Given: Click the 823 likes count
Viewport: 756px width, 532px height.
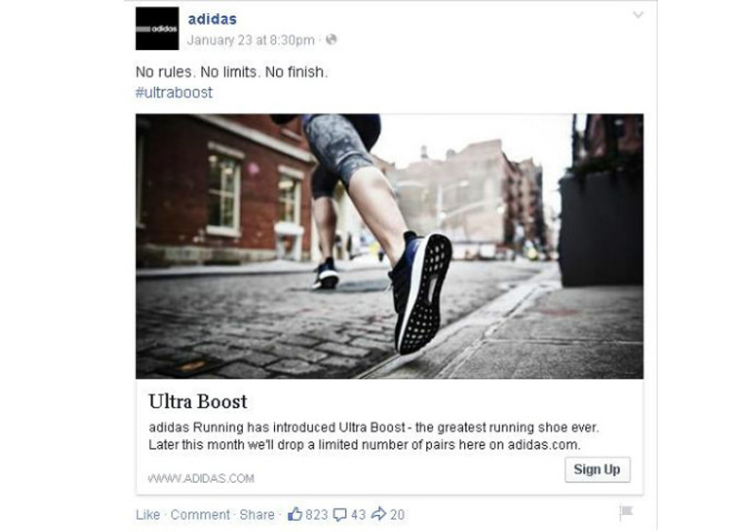Looking at the screenshot, I should pyautogui.click(x=317, y=515).
